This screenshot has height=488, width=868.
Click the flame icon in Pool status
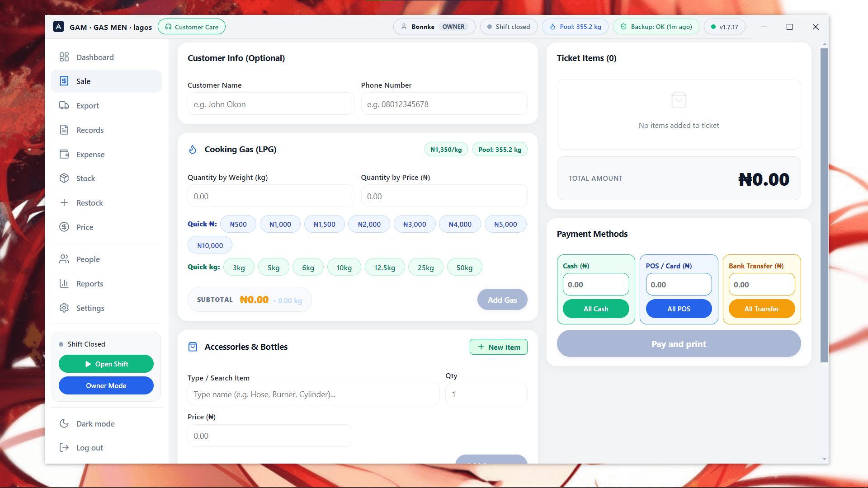tap(552, 27)
